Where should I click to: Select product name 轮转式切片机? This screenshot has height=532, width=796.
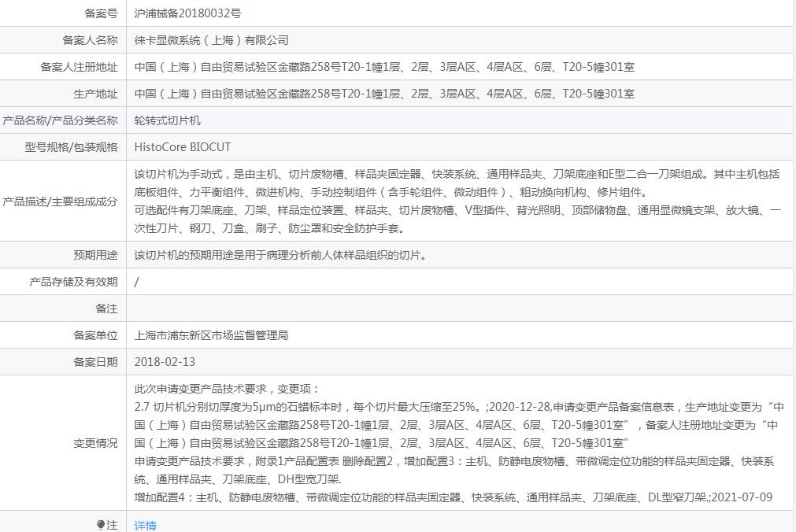tap(167, 121)
